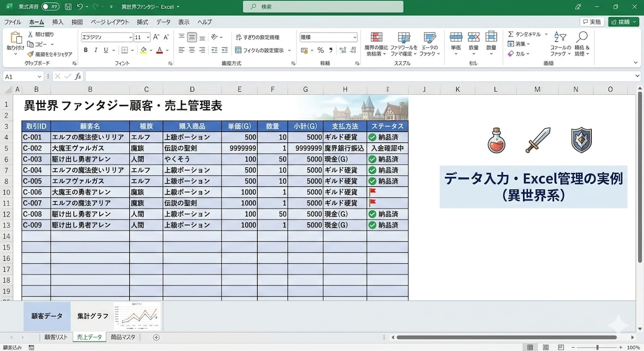This screenshot has width=644, height=351.
Task: Switch to the 挿入 ribbon tab
Action: pyautogui.click(x=58, y=22)
